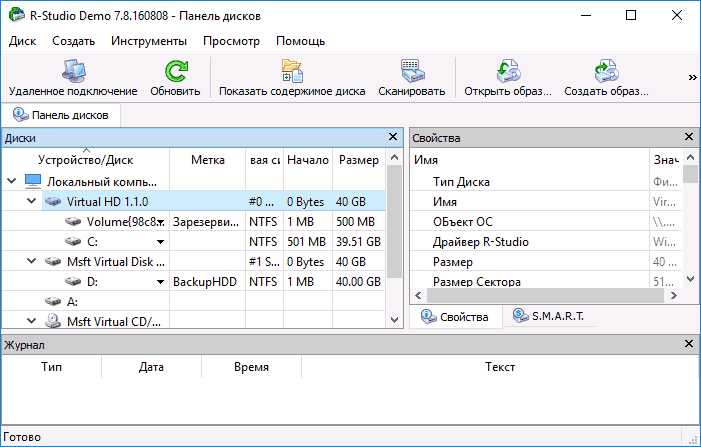Click the D: drive icon
This screenshot has width=701, height=447.
tap(73, 282)
